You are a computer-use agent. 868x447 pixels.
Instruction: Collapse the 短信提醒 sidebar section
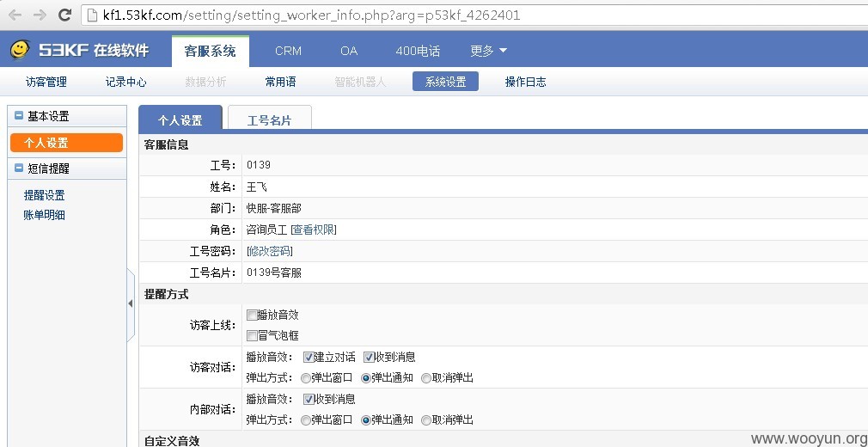[x=20, y=168]
